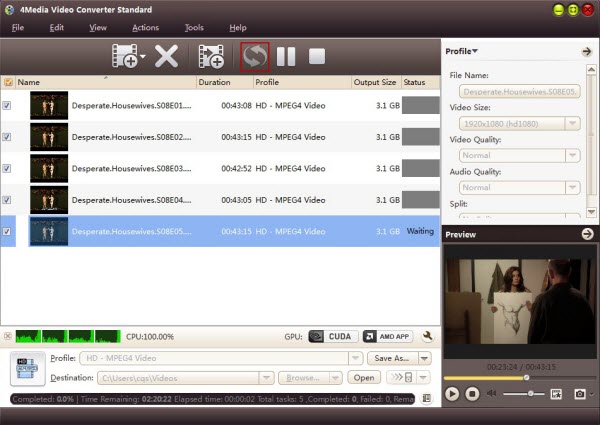Viewport: 600px width, 425px height.
Task: Toggle checkbox for the S08E03 episode
Action: pyautogui.click(x=8, y=169)
